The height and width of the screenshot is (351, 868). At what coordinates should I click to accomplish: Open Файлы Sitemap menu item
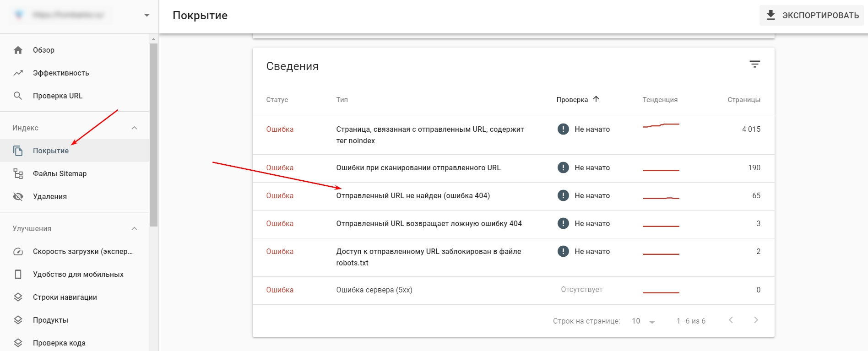point(75,173)
